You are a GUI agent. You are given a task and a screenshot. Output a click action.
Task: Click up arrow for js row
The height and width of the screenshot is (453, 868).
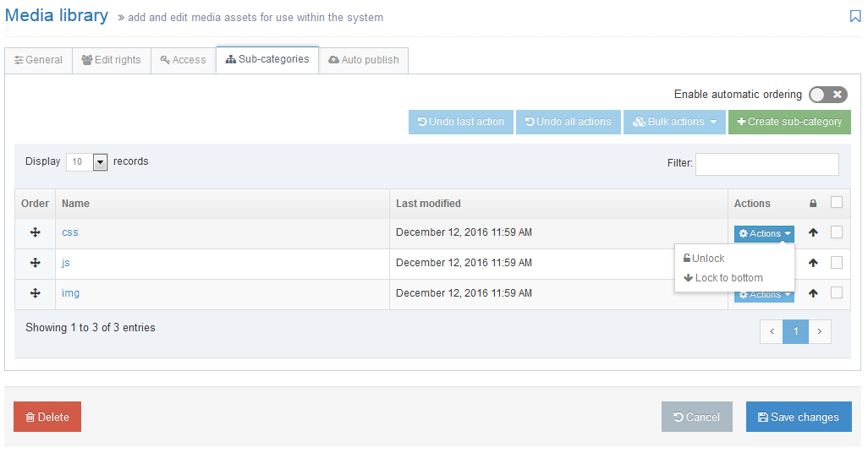click(x=813, y=263)
